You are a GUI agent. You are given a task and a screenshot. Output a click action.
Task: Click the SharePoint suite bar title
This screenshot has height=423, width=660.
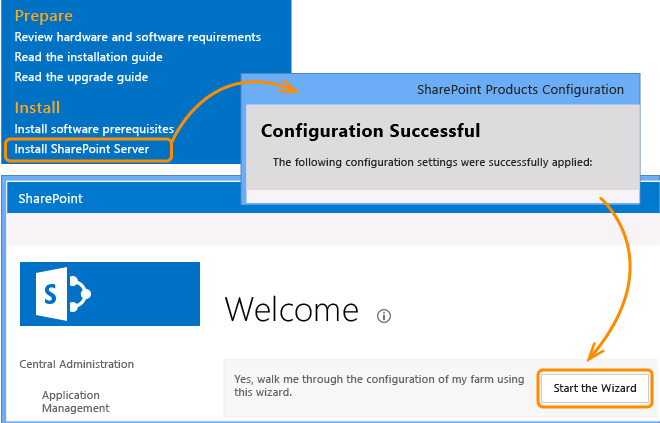pos(51,199)
